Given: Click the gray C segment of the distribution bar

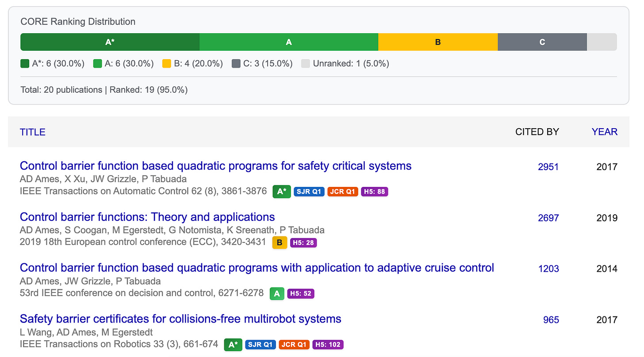Looking at the screenshot, I should [542, 42].
